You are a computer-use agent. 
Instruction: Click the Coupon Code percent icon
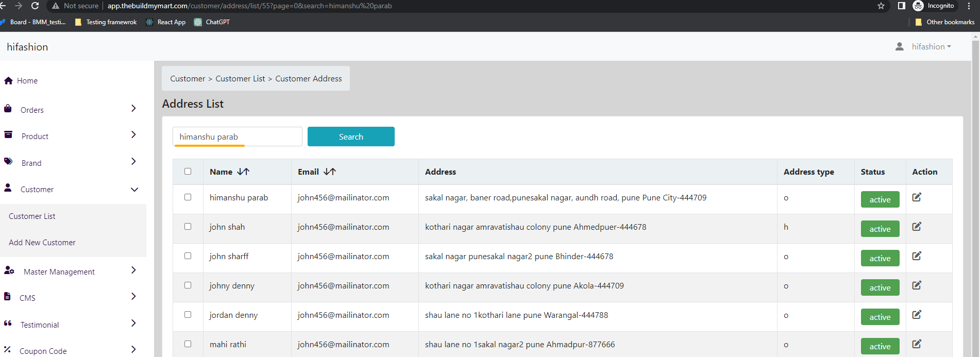pyautogui.click(x=7, y=349)
